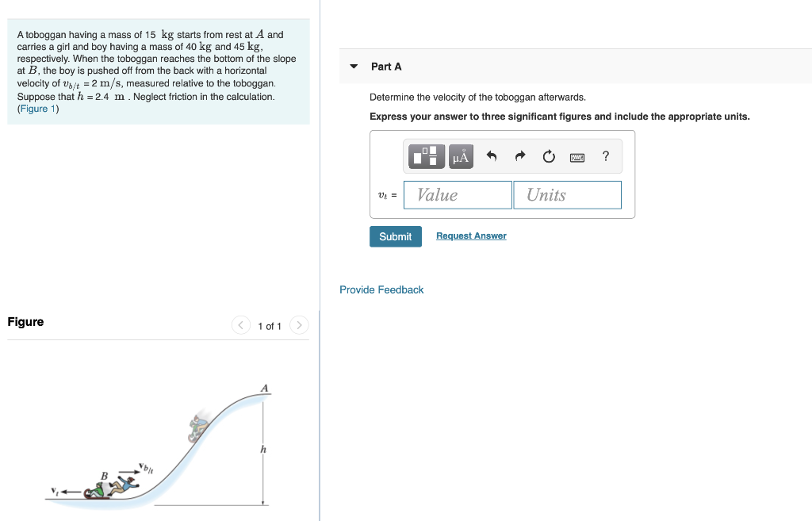Image resolution: width=812 pixels, height=521 pixels.
Task: Open the keyboard shortcuts icon
Action: [576, 157]
